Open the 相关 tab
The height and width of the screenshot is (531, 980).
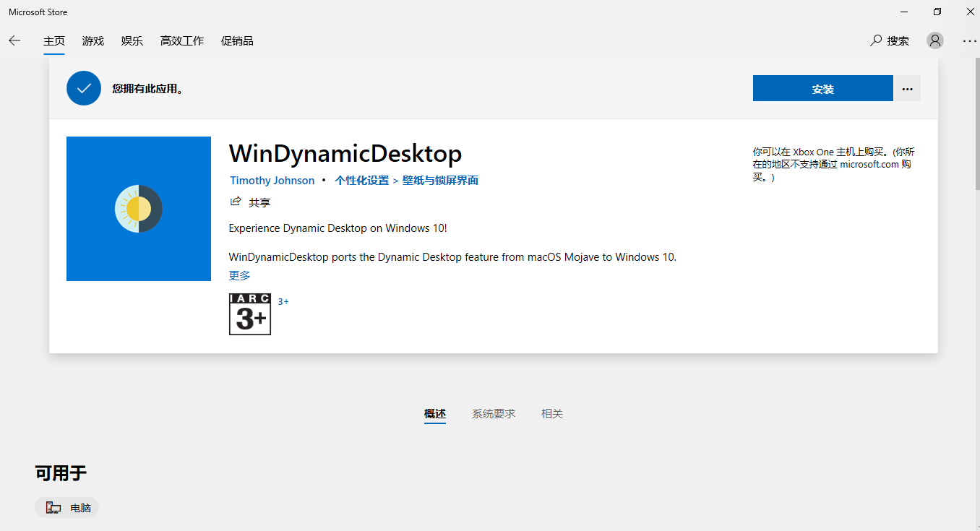coord(551,413)
